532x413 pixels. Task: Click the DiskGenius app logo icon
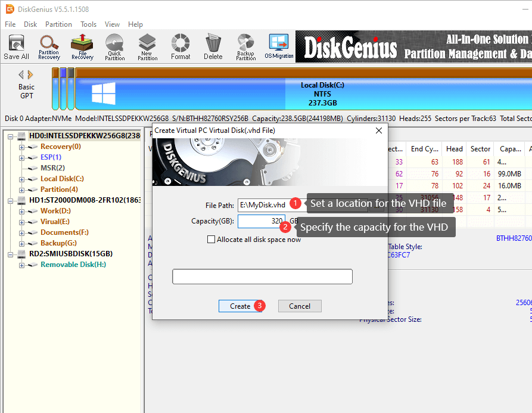pyautogui.click(x=10, y=9)
